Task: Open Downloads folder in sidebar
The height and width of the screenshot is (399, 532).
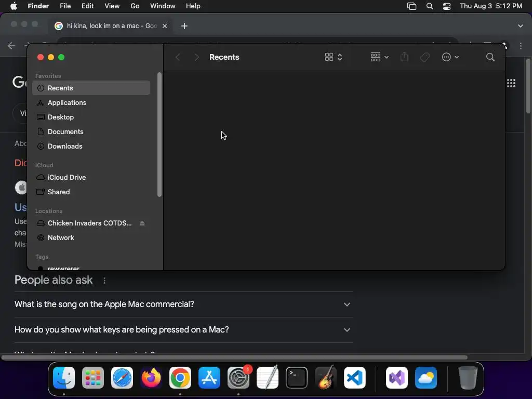Action: [x=91, y=146]
